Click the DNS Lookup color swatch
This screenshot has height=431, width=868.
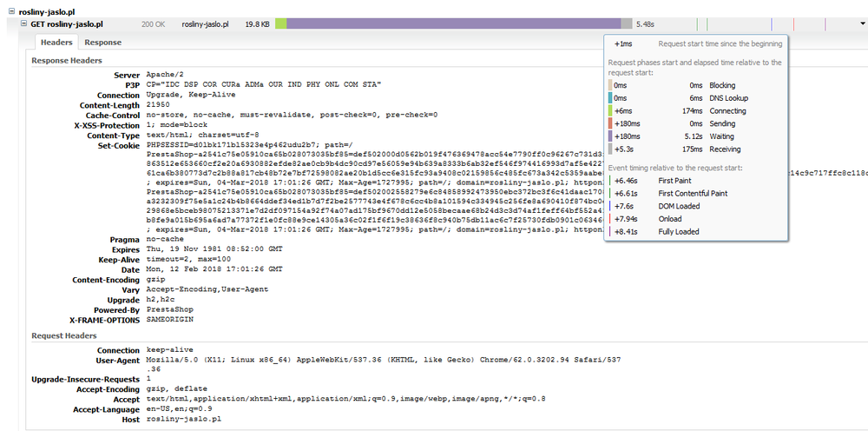click(610, 98)
